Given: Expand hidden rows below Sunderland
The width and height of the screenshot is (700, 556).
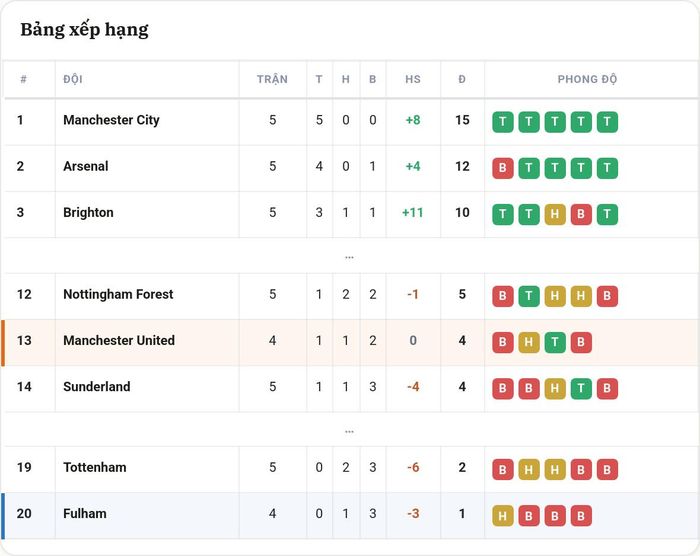Looking at the screenshot, I should pyautogui.click(x=350, y=431).
